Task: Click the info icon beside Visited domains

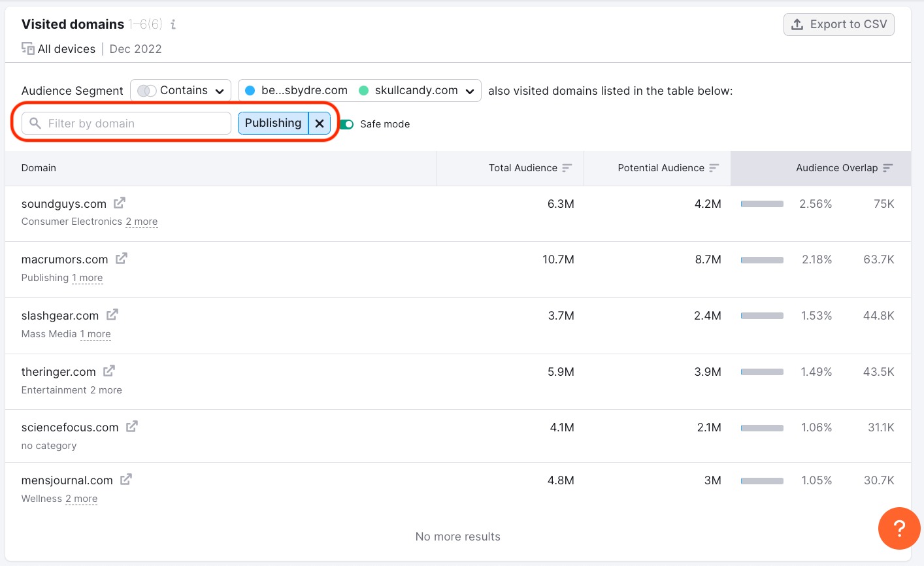Action: pos(173,24)
